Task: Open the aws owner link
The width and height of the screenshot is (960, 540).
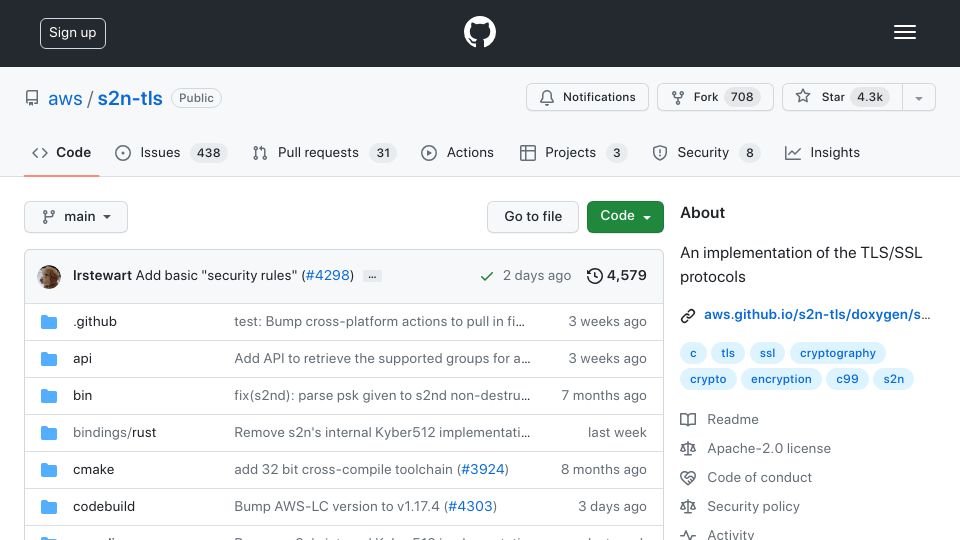Action: tap(65, 98)
